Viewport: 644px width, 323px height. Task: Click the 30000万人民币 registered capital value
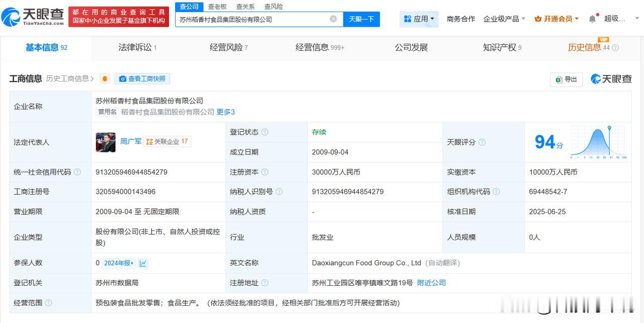tap(336, 172)
